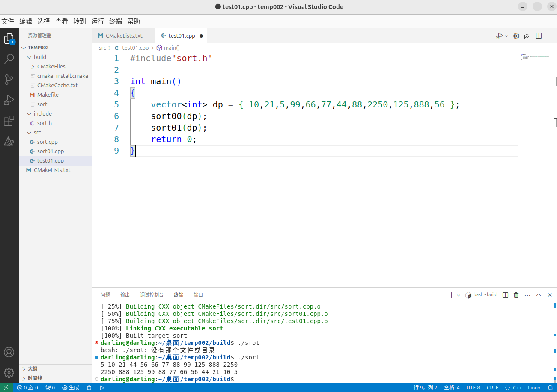Image resolution: width=557 pixels, height=392 pixels.
Task: Open the 文件 menu
Action: coord(8,21)
